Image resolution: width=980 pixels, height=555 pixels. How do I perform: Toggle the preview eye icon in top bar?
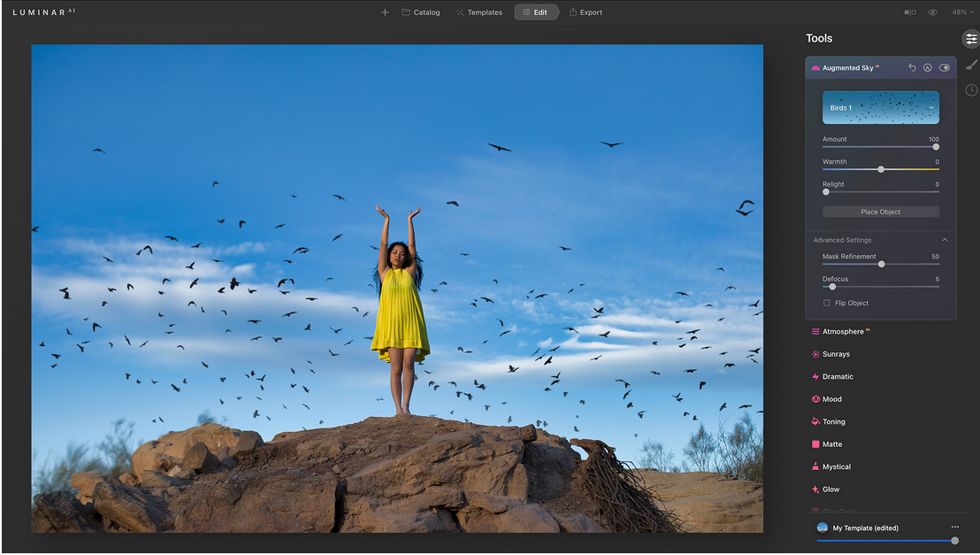933,12
